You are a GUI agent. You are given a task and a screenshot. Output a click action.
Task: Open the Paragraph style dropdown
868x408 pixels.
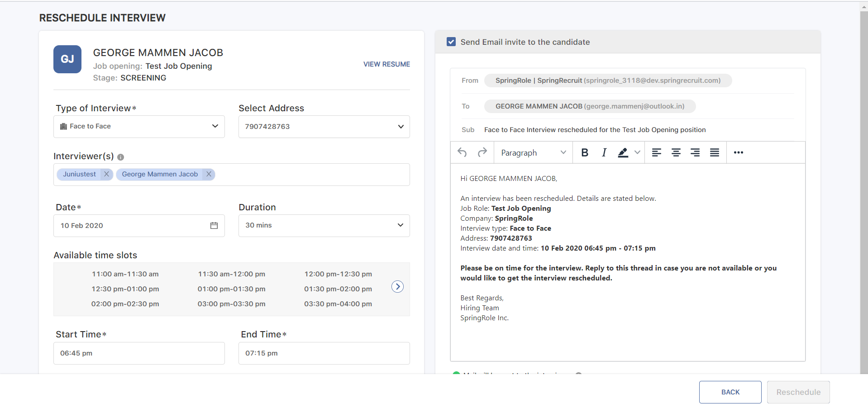coord(533,152)
